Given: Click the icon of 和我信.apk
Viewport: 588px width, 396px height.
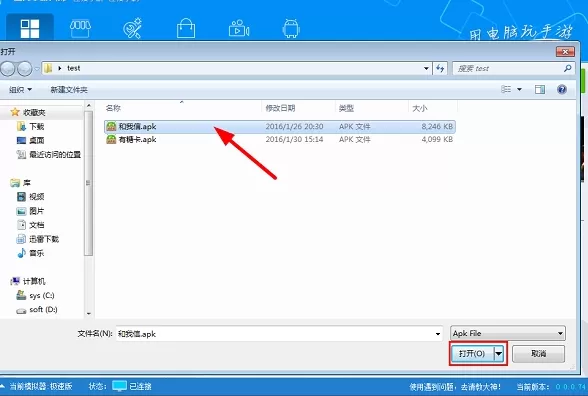Looking at the screenshot, I should tap(111, 126).
